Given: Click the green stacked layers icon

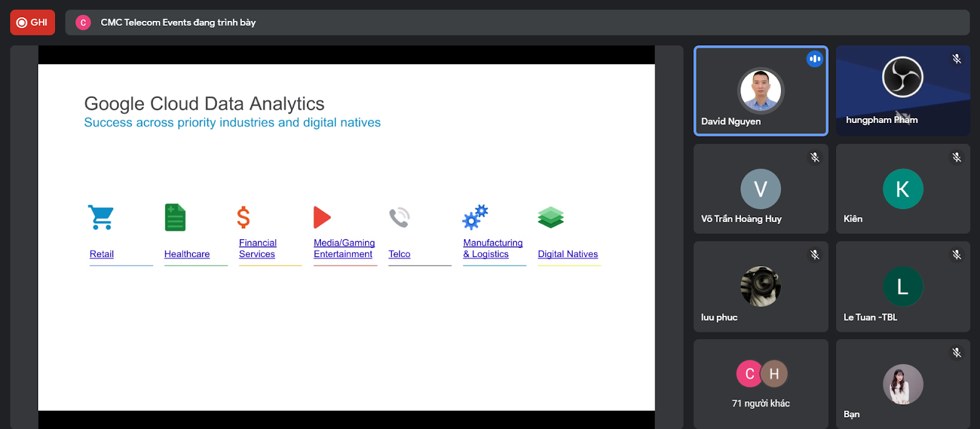Looking at the screenshot, I should pyautogui.click(x=551, y=217).
